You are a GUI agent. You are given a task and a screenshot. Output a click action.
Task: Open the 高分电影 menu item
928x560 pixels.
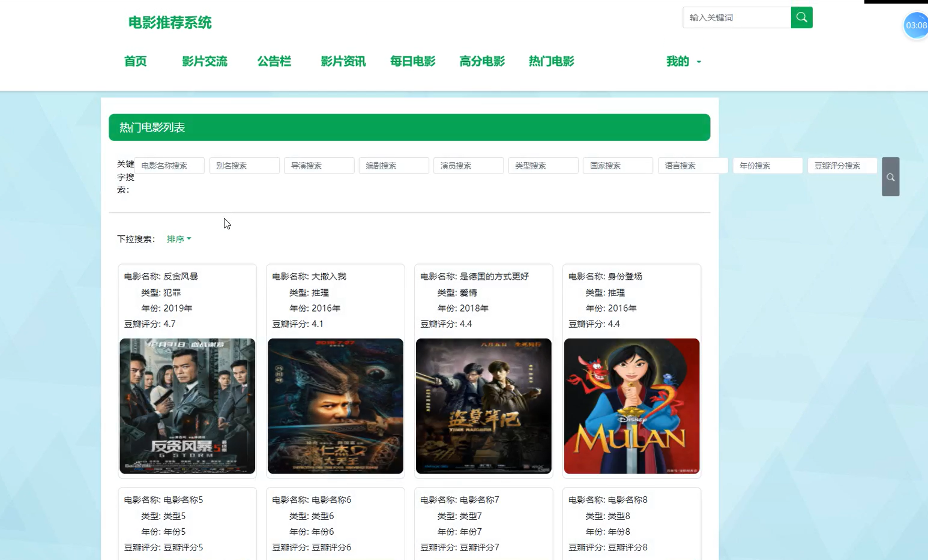(482, 61)
